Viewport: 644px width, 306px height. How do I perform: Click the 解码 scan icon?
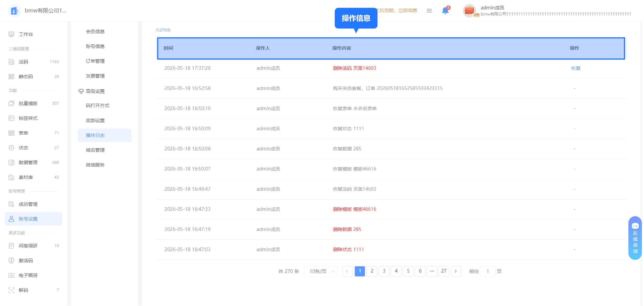point(11,290)
